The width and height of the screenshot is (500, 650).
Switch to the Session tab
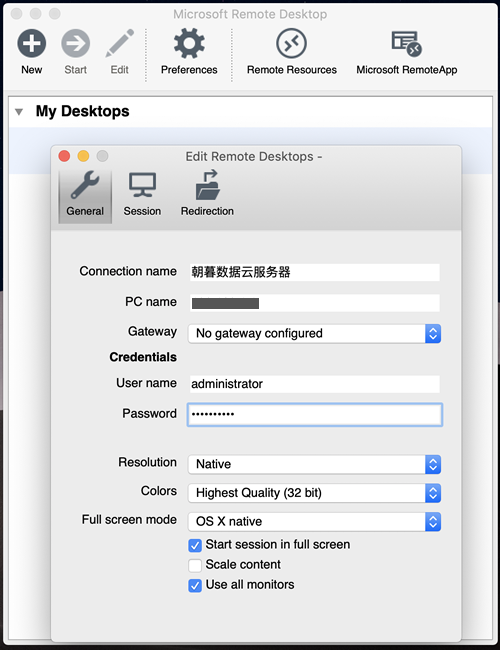click(x=142, y=194)
